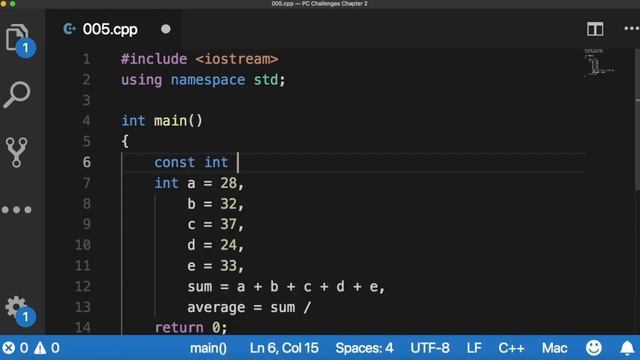Screen dimensions: 640x360
Task: Click the value 24 on line 10
Action: 229,245
